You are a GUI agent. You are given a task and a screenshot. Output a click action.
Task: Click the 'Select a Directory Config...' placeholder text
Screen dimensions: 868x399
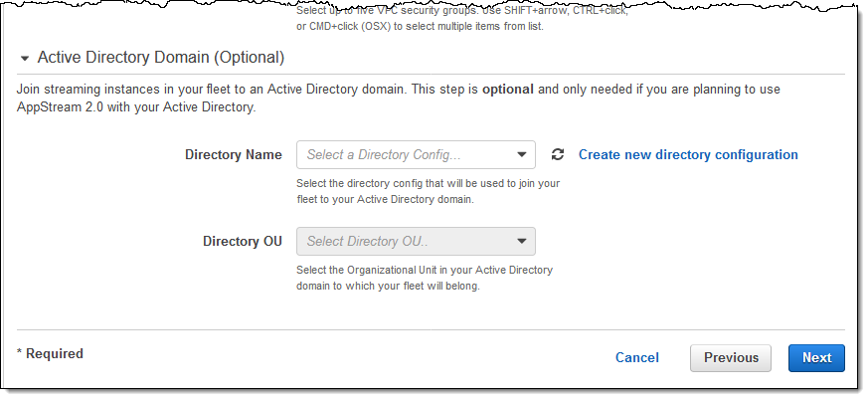(x=384, y=155)
